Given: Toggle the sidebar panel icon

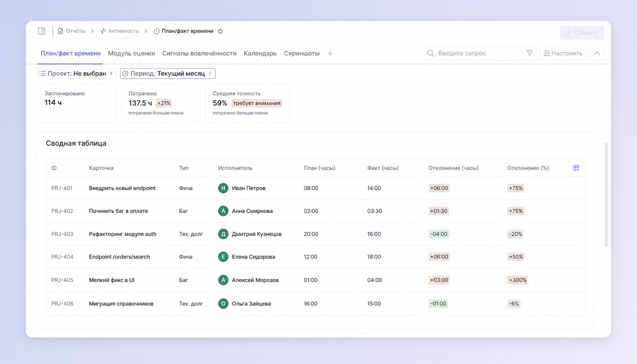Looking at the screenshot, I should click(x=42, y=31).
